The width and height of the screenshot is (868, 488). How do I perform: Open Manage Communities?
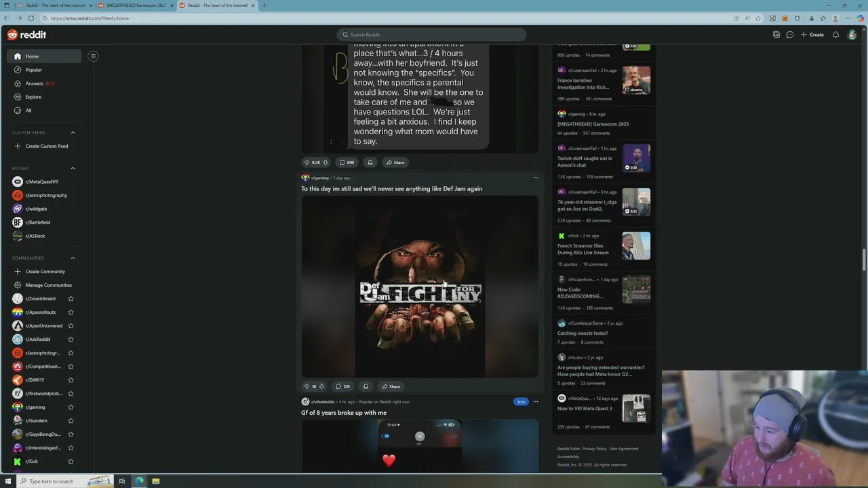point(44,285)
